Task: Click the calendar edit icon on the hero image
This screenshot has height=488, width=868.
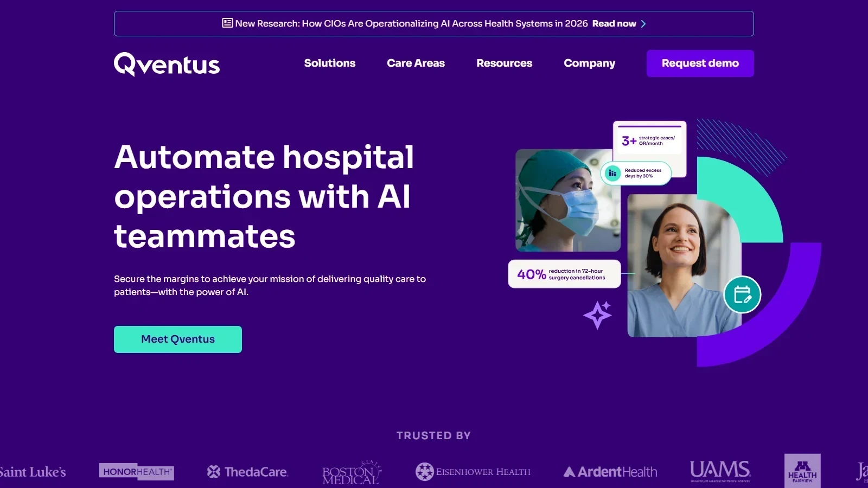Action: (x=742, y=294)
